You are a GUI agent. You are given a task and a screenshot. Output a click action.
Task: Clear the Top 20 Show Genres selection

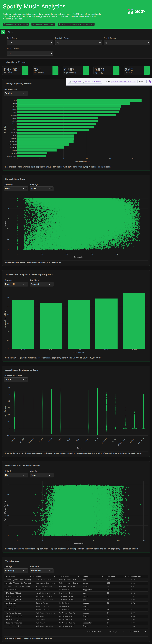pos(24,93)
